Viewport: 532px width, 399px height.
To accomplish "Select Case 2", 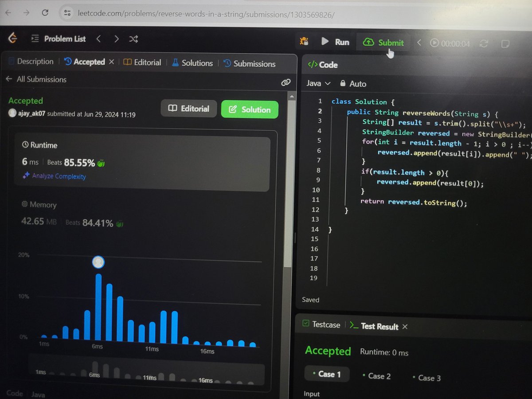I will pos(376,376).
